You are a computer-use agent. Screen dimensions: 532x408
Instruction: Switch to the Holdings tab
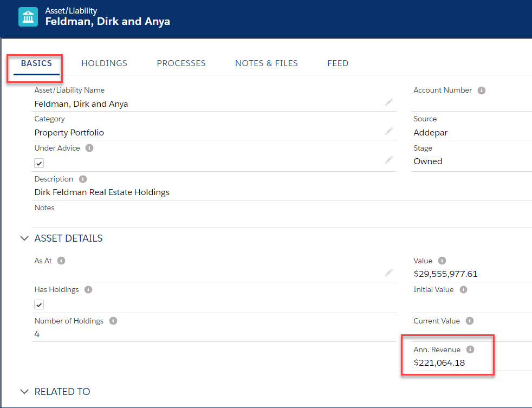(x=104, y=63)
